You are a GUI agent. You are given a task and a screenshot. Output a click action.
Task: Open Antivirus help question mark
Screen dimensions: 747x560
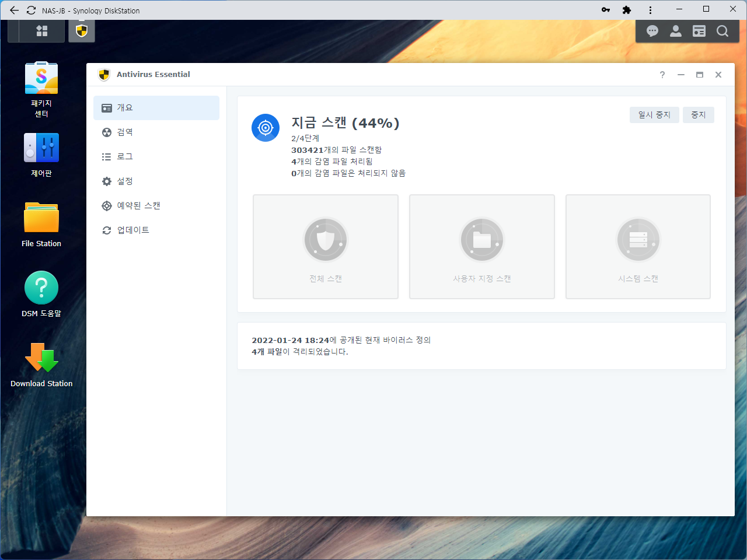tap(662, 75)
